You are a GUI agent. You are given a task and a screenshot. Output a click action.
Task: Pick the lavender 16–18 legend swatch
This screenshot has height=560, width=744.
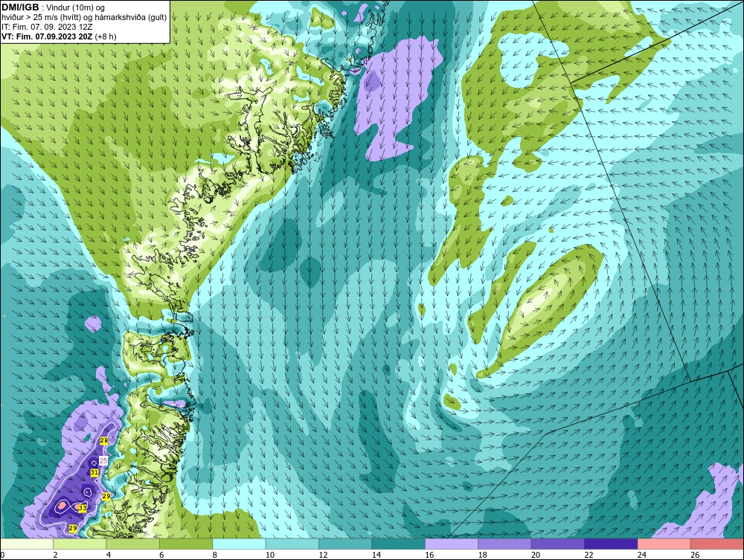pos(452,544)
